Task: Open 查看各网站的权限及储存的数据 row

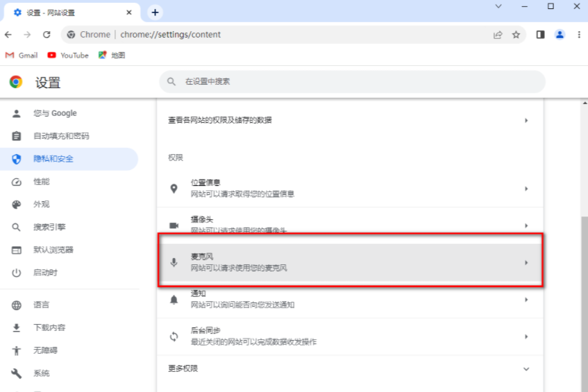Action: (350, 120)
